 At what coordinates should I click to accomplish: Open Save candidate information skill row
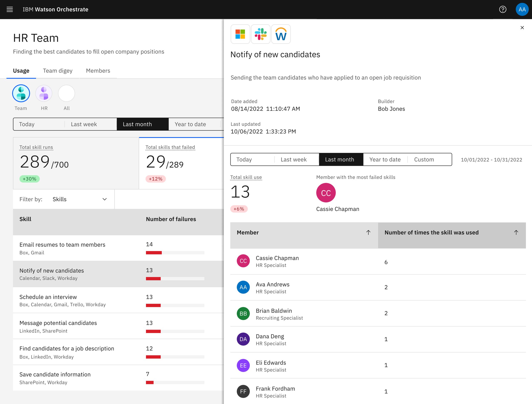click(118, 378)
